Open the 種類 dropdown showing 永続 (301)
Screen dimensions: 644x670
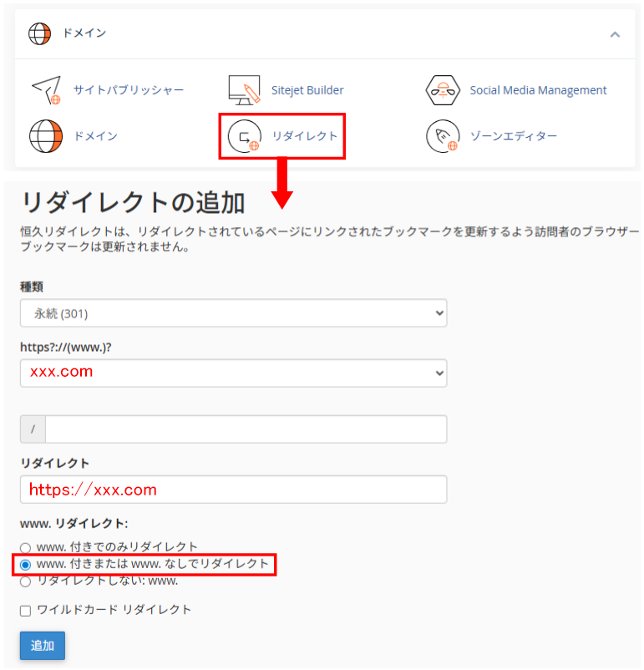233,313
